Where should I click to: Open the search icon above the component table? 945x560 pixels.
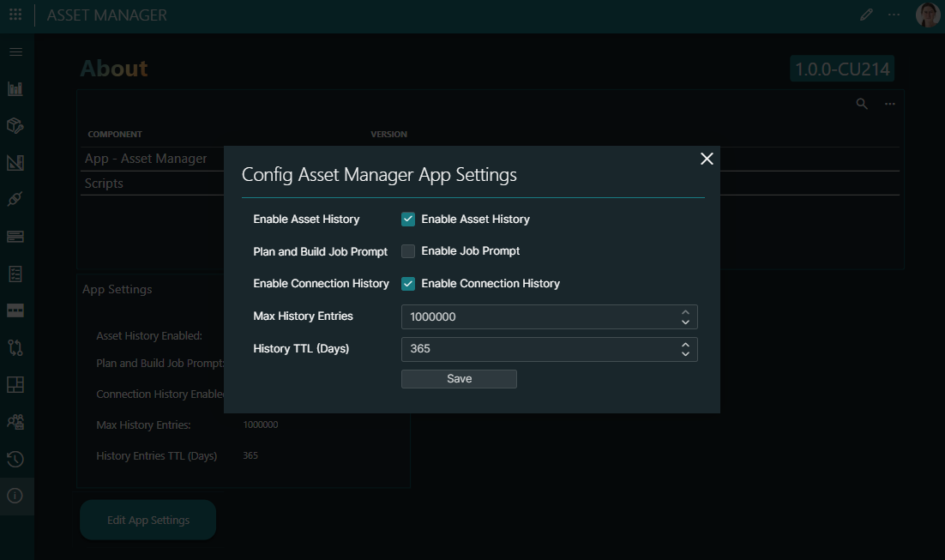click(x=861, y=104)
